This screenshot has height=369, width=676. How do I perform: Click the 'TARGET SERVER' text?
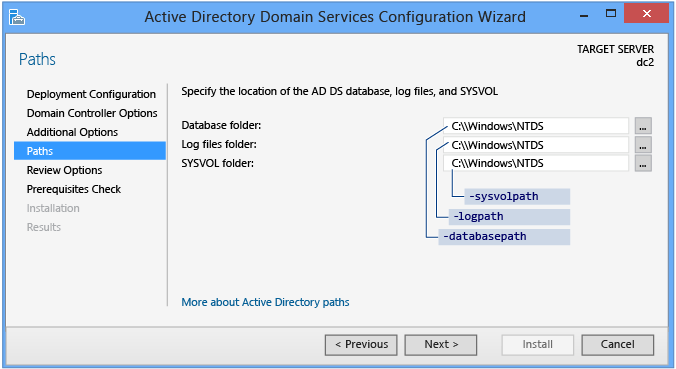(615, 49)
